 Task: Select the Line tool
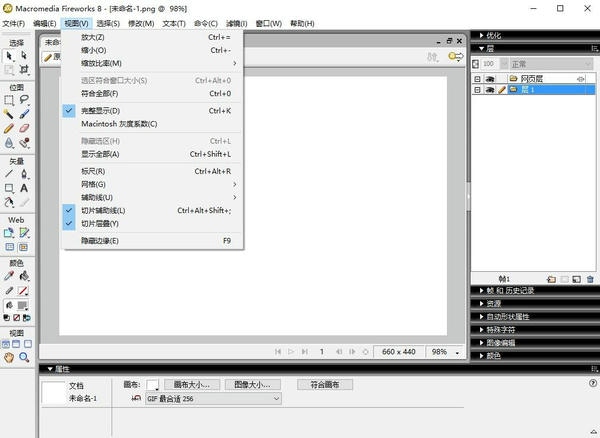(9, 174)
